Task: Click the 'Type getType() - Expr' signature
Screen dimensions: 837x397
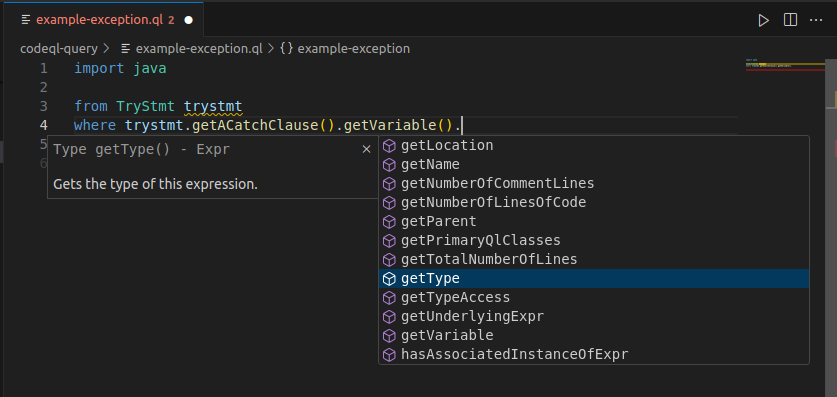Action: coord(141,149)
